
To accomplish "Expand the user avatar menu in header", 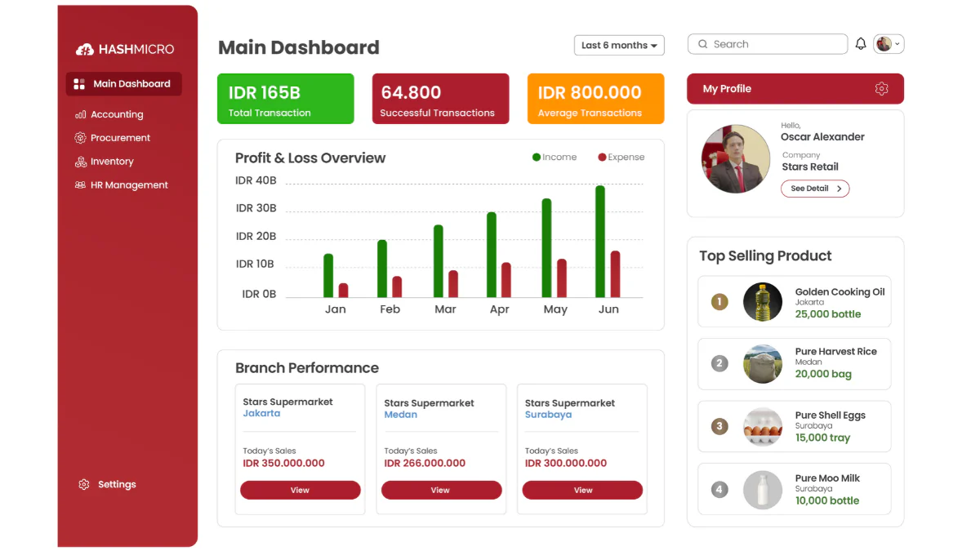I will (x=889, y=44).
